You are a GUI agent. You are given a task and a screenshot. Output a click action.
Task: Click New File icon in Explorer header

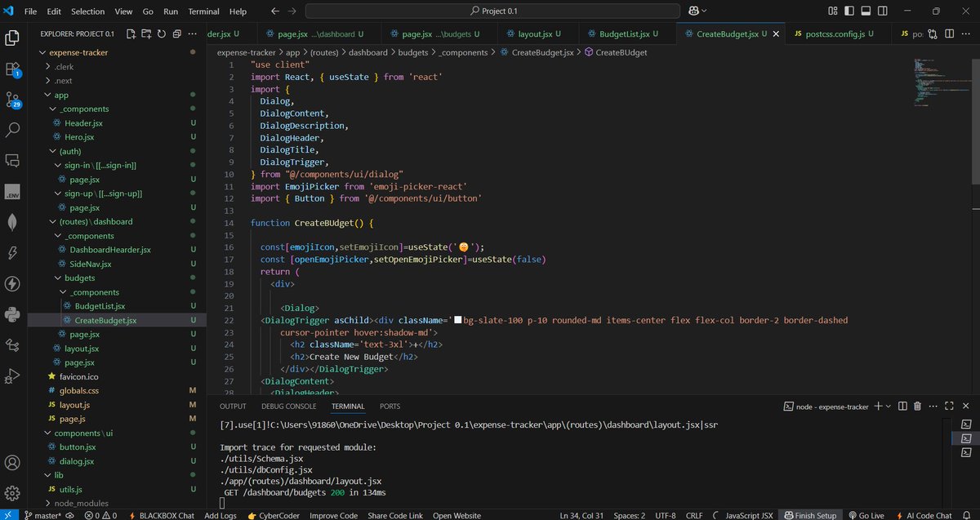[131, 34]
